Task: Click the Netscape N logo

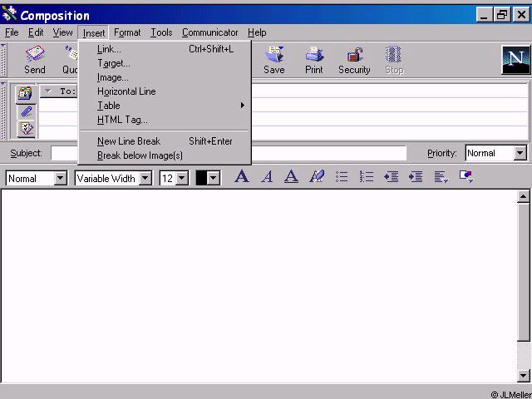Action: [515, 60]
